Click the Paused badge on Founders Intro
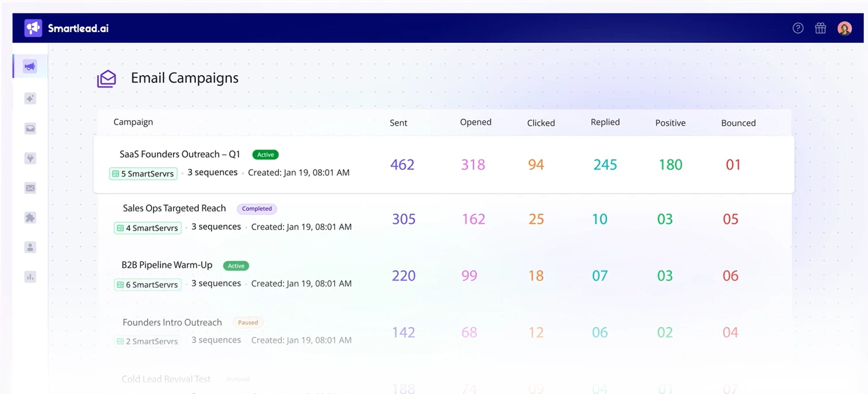Screen dimensions: 868x394 pos(248,322)
